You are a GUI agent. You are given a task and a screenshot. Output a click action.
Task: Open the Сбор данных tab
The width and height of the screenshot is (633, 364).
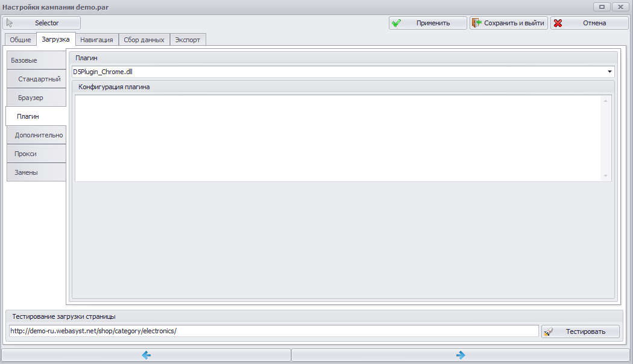[x=143, y=40]
